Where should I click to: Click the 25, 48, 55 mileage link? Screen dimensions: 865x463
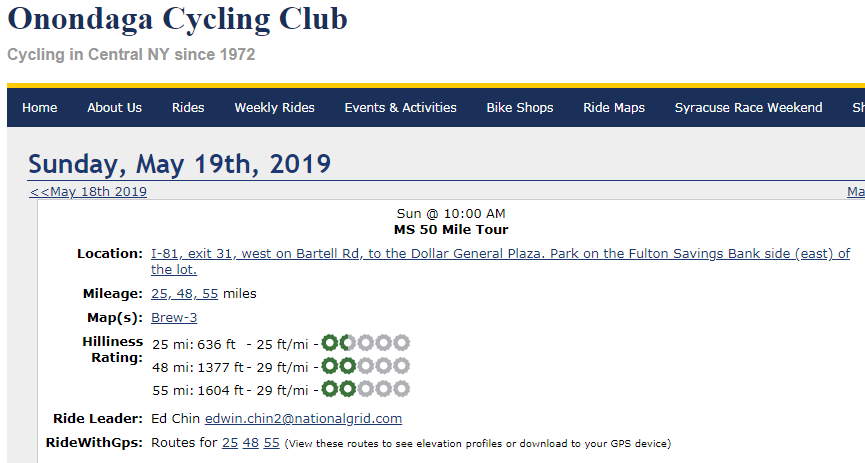pyautogui.click(x=184, y=294)
